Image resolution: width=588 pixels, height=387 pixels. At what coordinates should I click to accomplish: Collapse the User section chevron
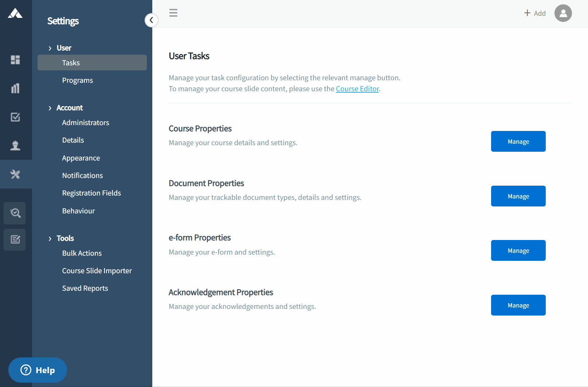pos(50,48)
